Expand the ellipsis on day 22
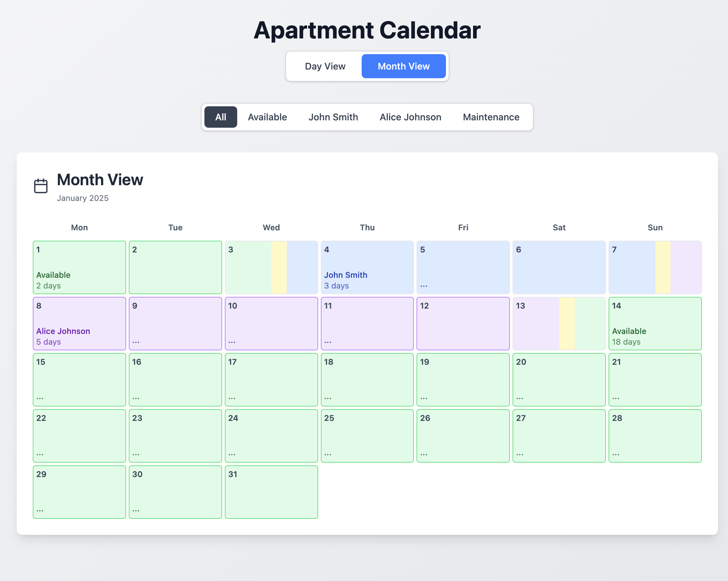 point(40,454)
